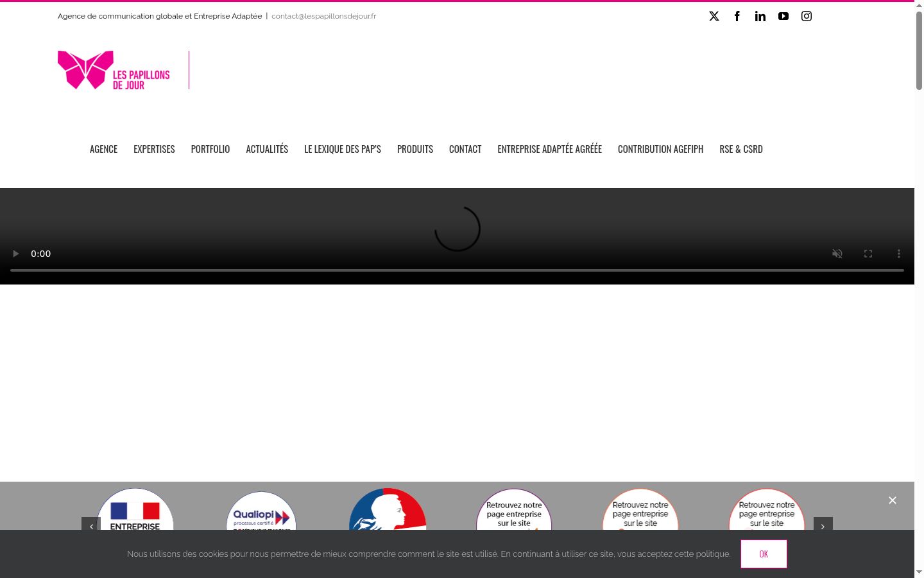Play the header video

tap(16, 254)
